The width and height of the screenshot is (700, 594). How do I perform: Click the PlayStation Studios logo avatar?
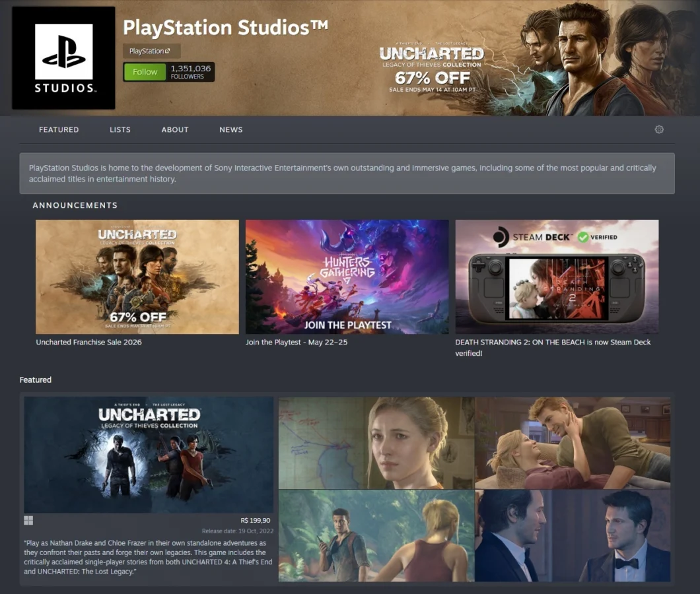coord(63,58)
